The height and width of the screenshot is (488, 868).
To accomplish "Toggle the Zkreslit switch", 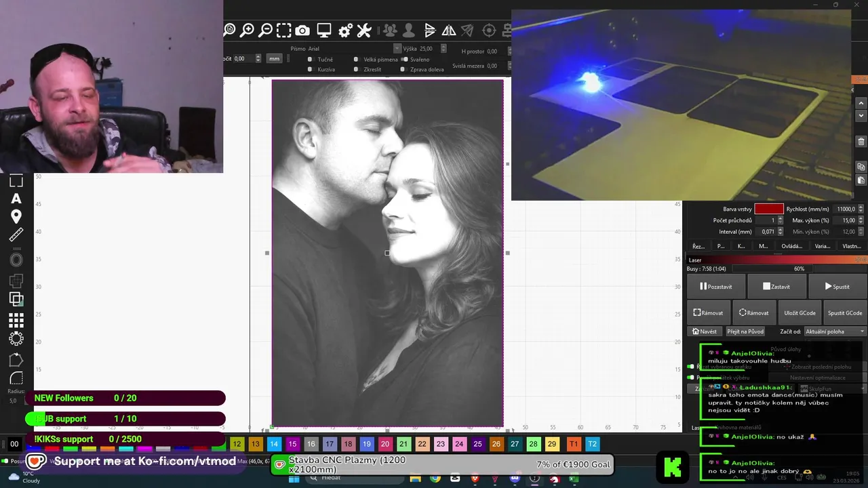I will coord(356,69).
